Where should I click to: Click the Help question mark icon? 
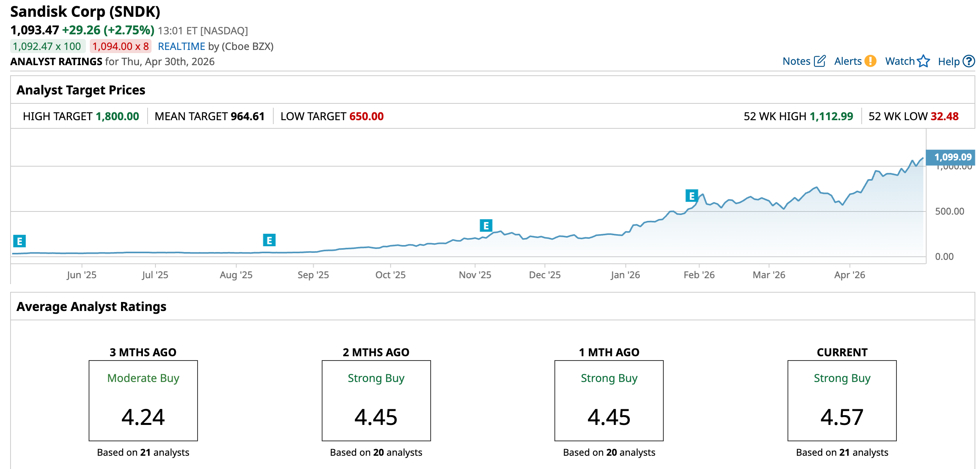(x=969, y=61)
